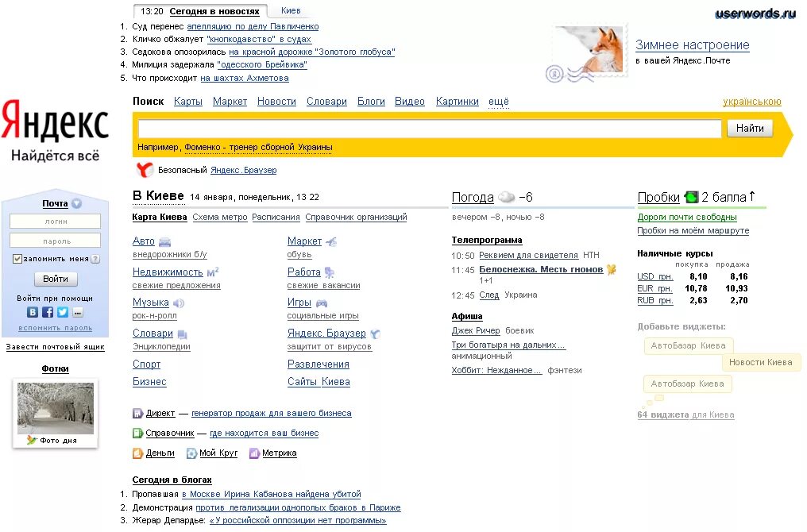Open the Пробки traffic link
This screenshot has width=807, height=532.
click(658, 197)
